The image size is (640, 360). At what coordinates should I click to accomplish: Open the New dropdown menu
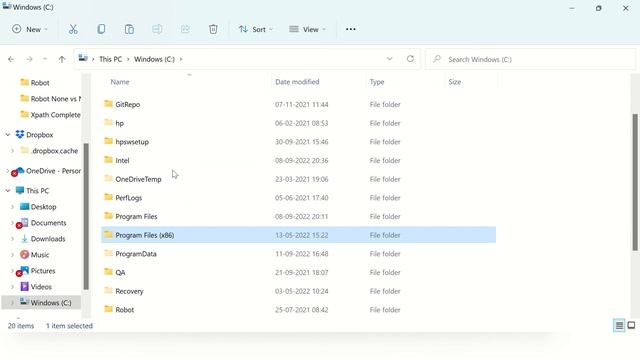(x=30, y=29)
